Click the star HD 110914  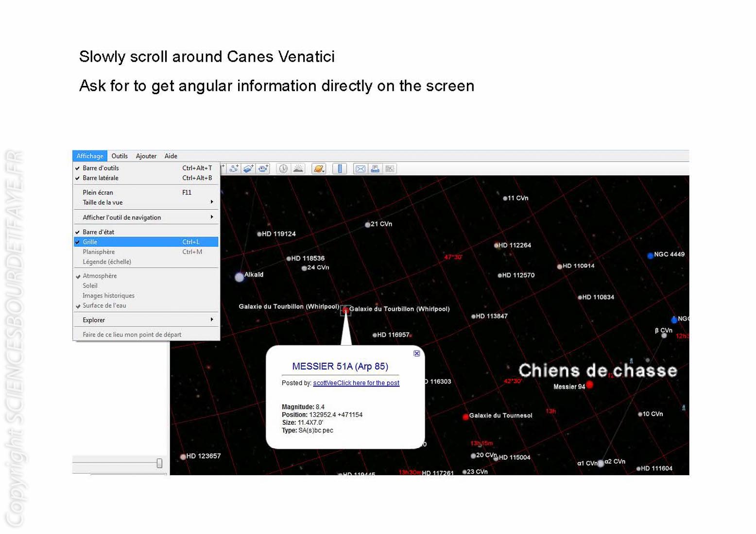560,267
